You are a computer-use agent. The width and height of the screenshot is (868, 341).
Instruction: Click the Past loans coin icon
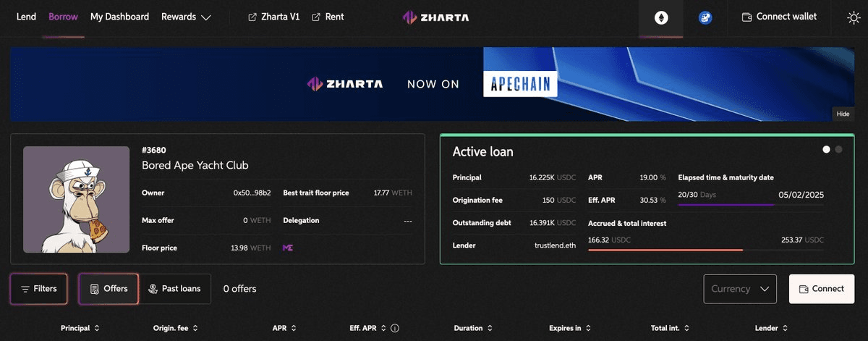(153, 289)
